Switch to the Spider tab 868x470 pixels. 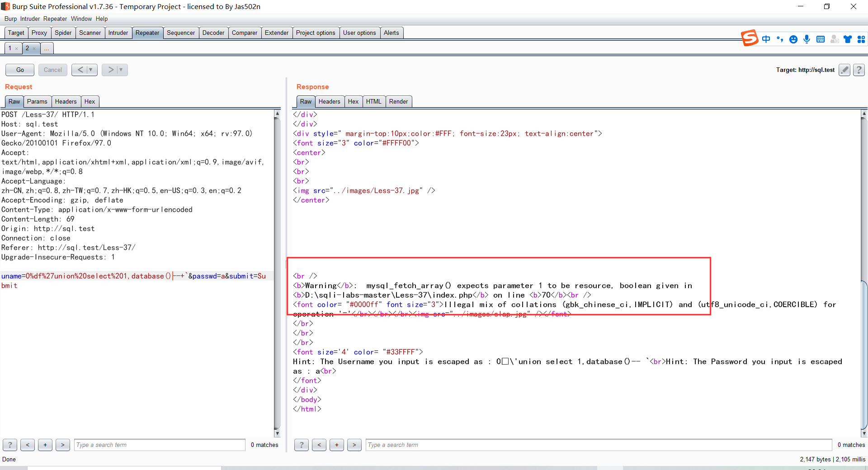63,33
